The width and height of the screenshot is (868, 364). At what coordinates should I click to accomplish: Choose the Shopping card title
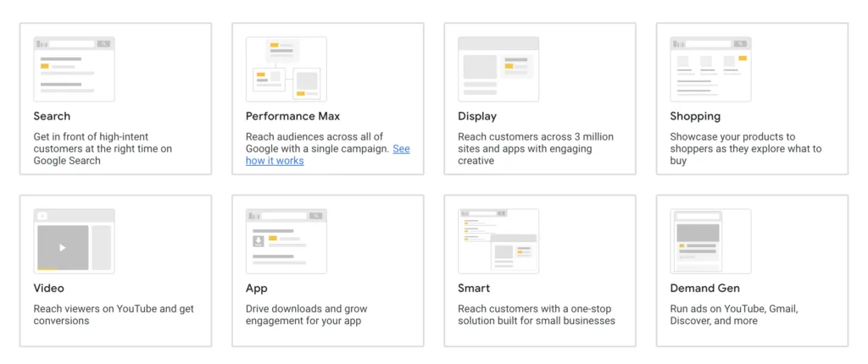click(695, 116)
